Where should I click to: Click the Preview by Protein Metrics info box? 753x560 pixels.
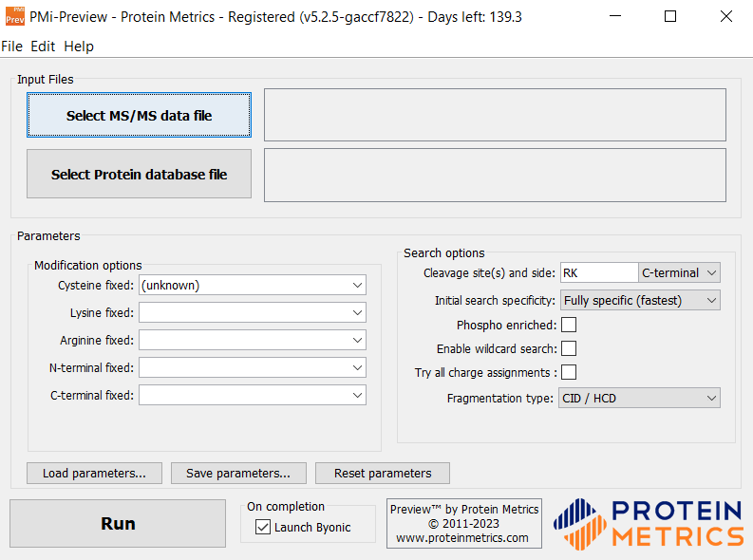tap(464, 523)
